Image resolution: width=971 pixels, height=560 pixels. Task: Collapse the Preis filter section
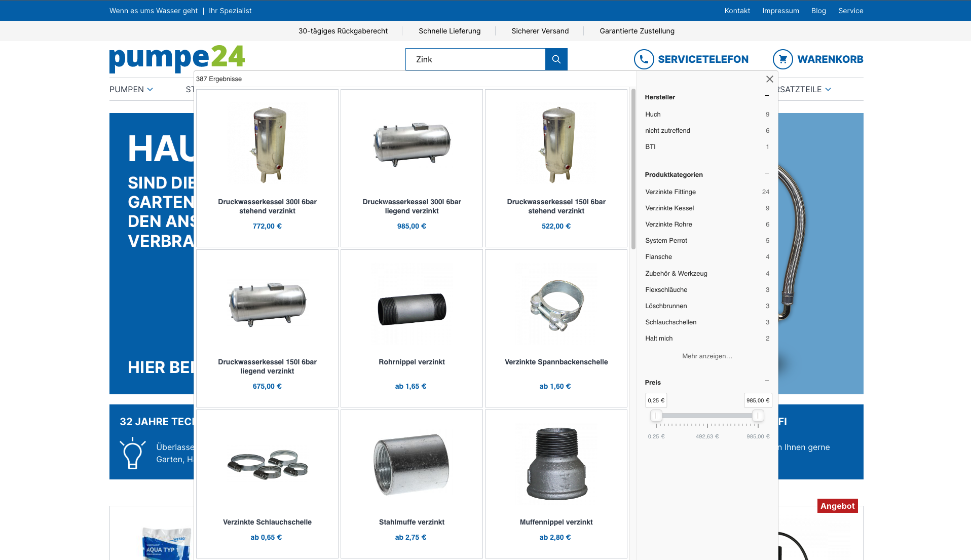point(767,381)
